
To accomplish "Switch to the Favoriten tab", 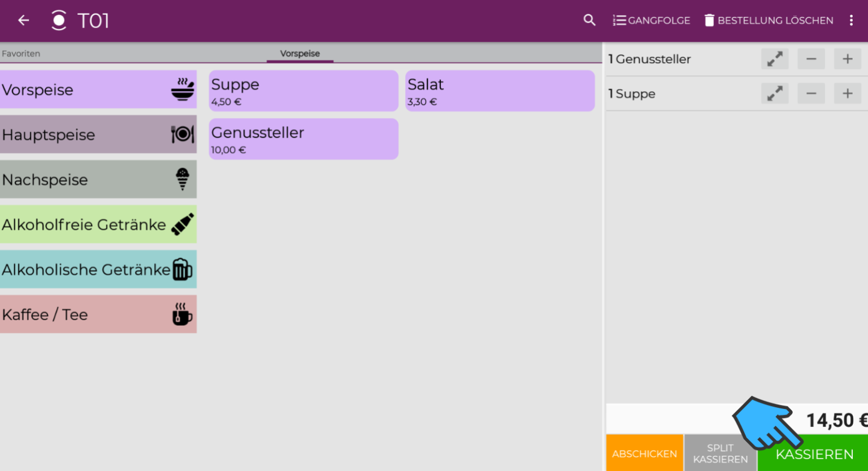I will click(x=21, y=53).
